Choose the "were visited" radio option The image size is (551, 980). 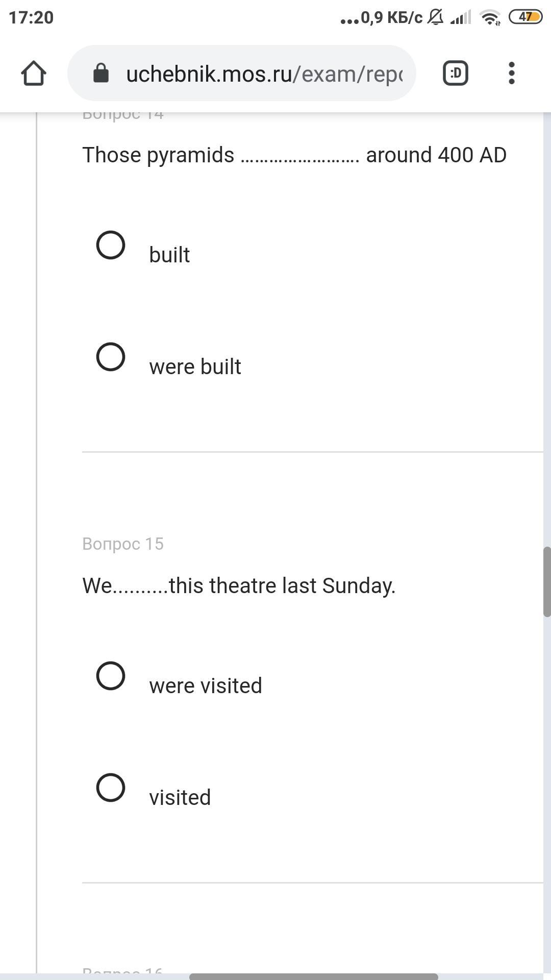[111, 676]
